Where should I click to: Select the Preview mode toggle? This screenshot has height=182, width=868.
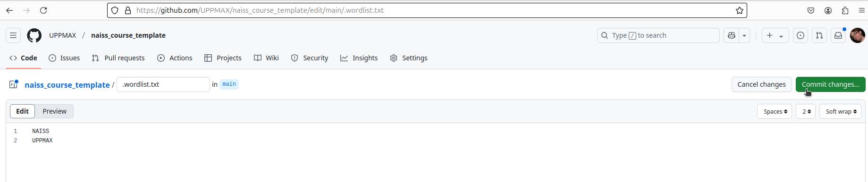pos(54,111)
